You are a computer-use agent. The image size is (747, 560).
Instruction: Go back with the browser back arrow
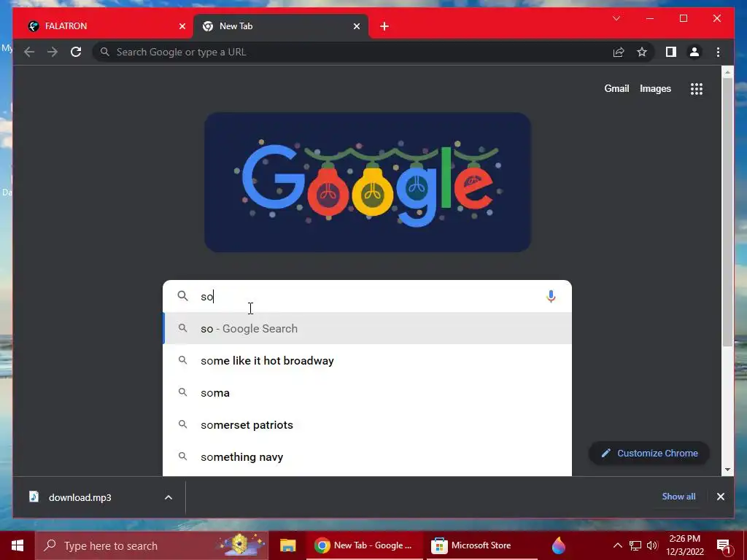click(29, 52)
